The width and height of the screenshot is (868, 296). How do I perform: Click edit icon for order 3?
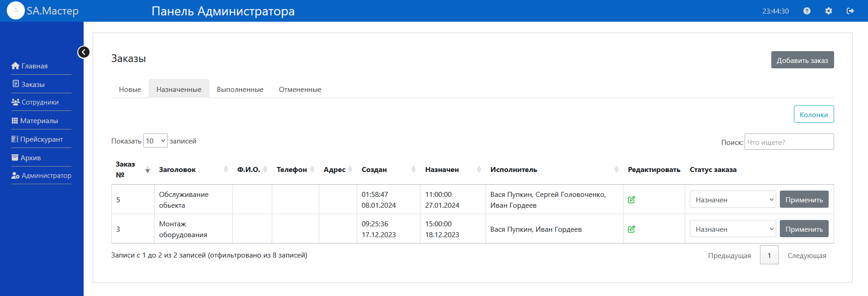click(632, 229)
